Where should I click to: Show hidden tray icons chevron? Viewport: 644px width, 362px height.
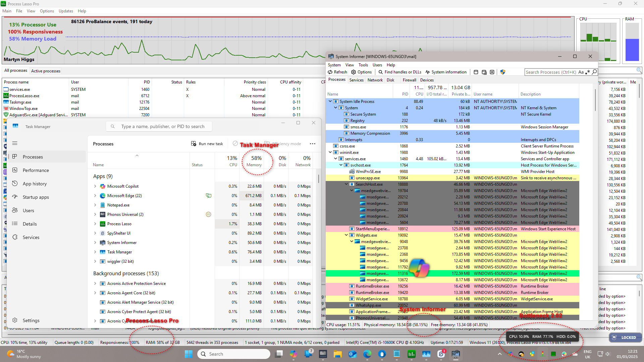[499, 354]
